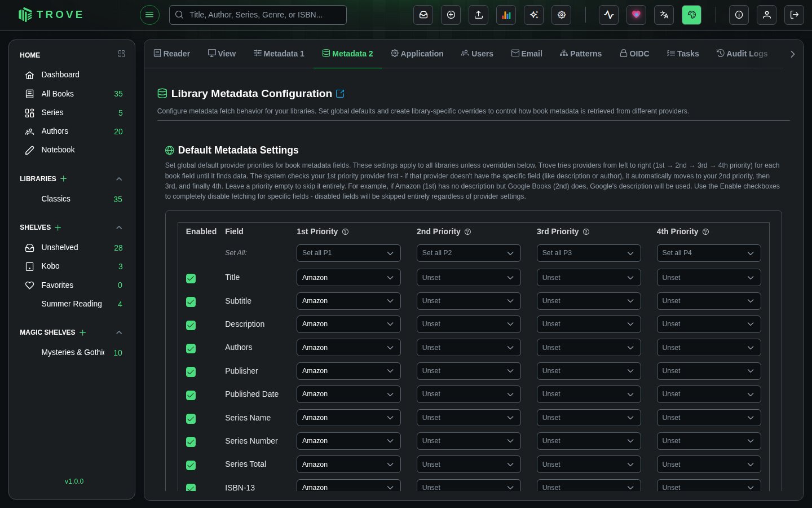Uncheck the Subtitle field enabled checkbox
Viewport: 812px width, 508px height.
pyautogui.click(x=191, y=302)
